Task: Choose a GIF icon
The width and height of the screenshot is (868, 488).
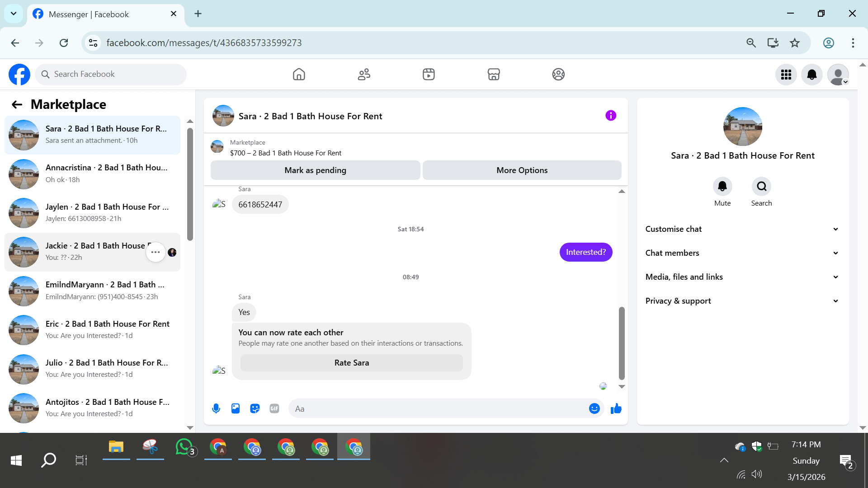Action: coord(274,408)
